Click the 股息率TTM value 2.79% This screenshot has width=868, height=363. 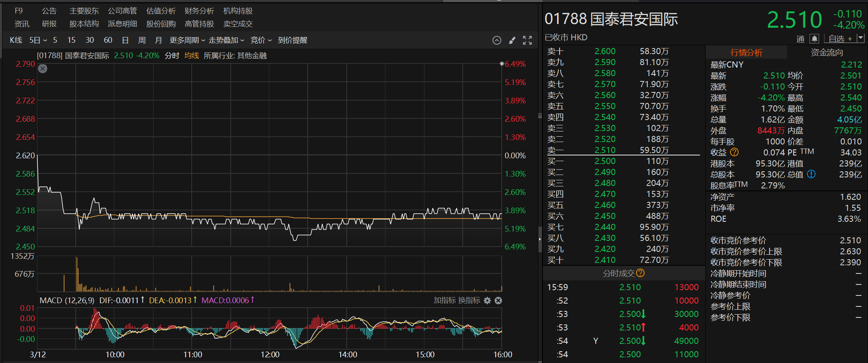click(x=773, y=186)
